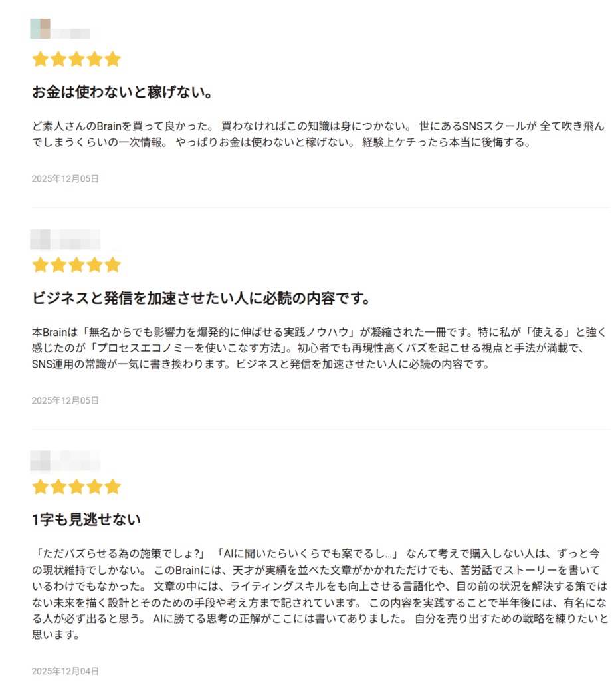Click fifth star of the 1字も見逃せない review
Viewport: 616px width, 681px height.
coord(113,487)
